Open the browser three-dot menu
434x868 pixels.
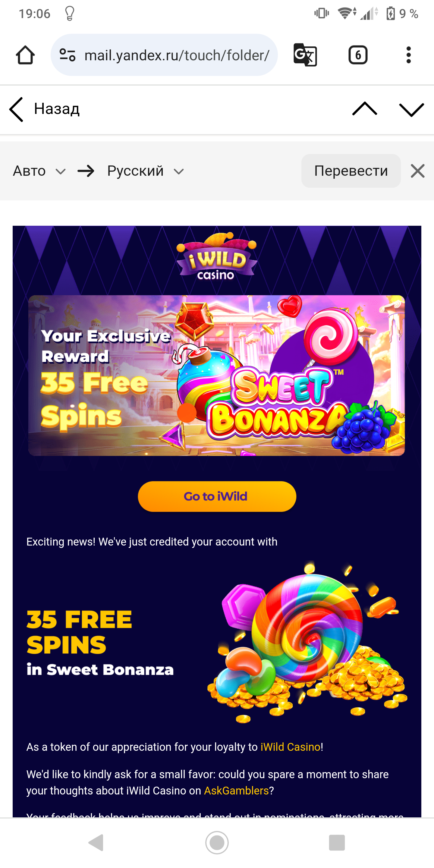coord(408,55)
